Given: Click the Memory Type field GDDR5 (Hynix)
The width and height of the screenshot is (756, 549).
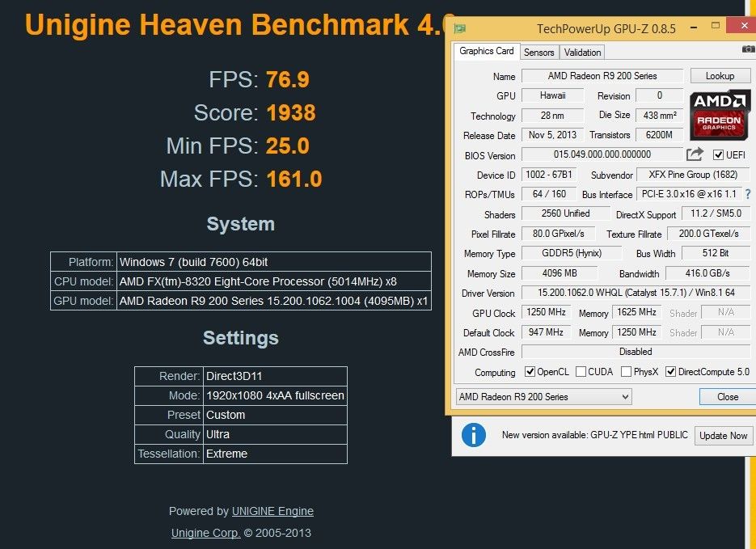Looking at the screenshot, I should [x=572, y=253].
